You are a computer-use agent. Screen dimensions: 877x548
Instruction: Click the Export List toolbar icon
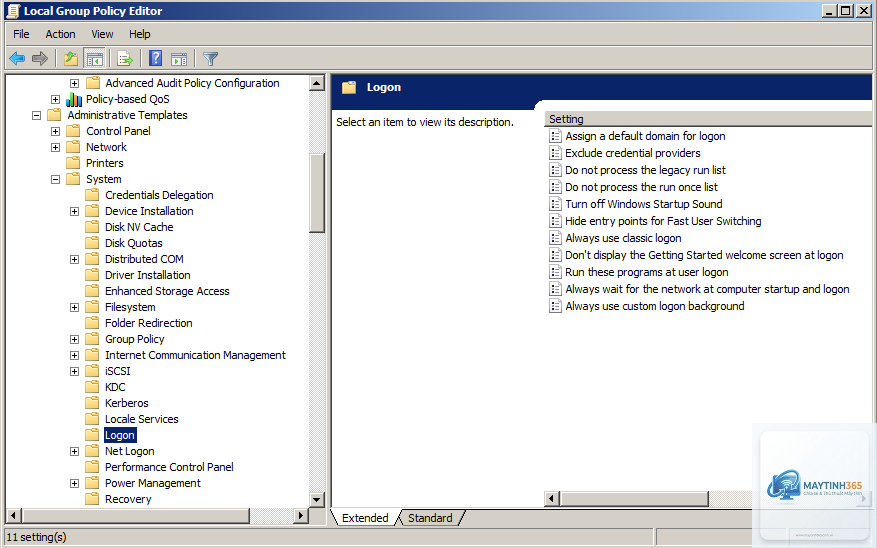(x=125, y=58)
